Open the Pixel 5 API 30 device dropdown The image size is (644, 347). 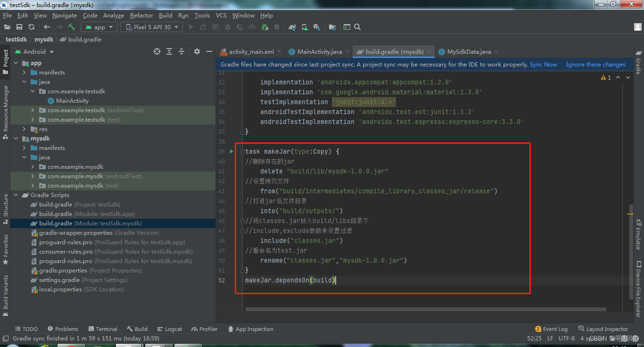coord(151,27)
